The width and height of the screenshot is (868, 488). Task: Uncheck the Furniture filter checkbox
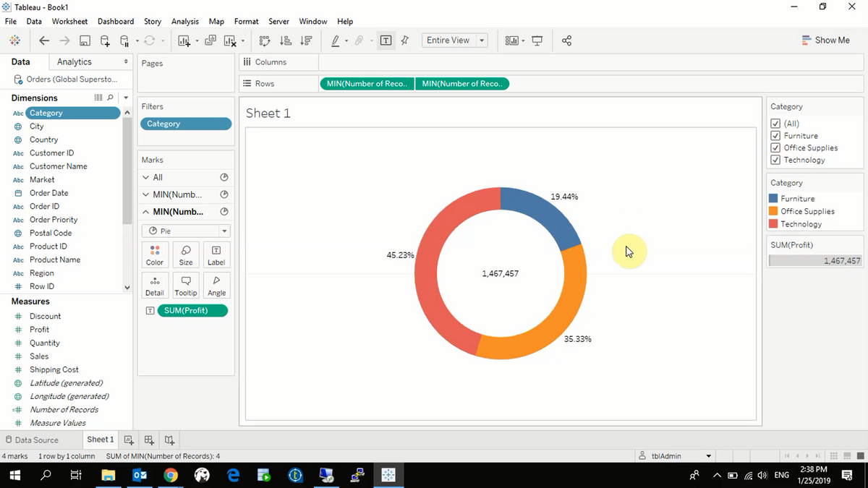tap(775, 136)
